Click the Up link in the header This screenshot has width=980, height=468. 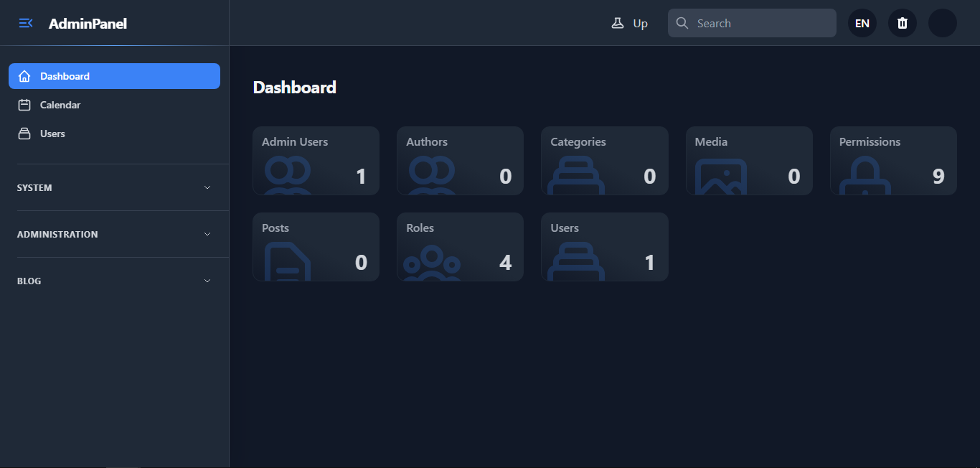coord(639,23)
